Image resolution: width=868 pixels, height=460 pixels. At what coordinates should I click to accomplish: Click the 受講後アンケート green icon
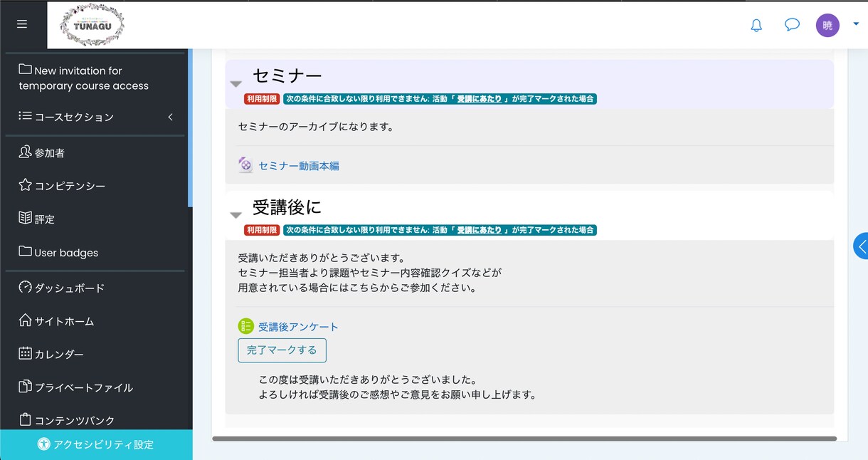point(245,326)
